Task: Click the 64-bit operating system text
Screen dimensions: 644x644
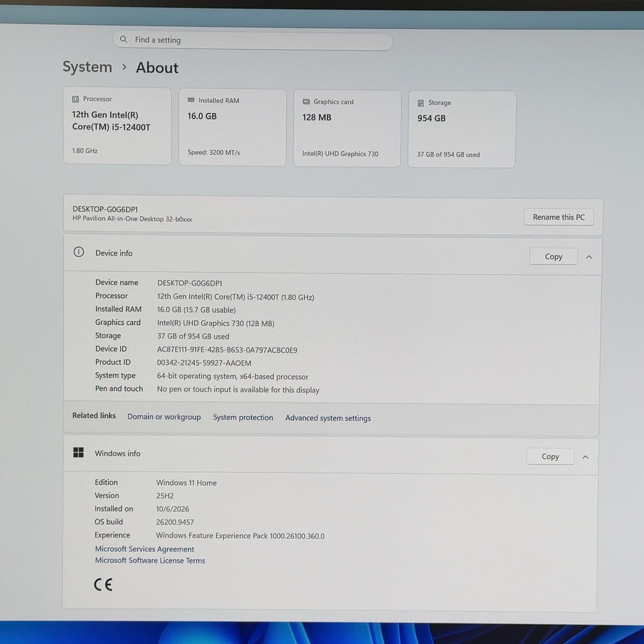Action: 232,377
